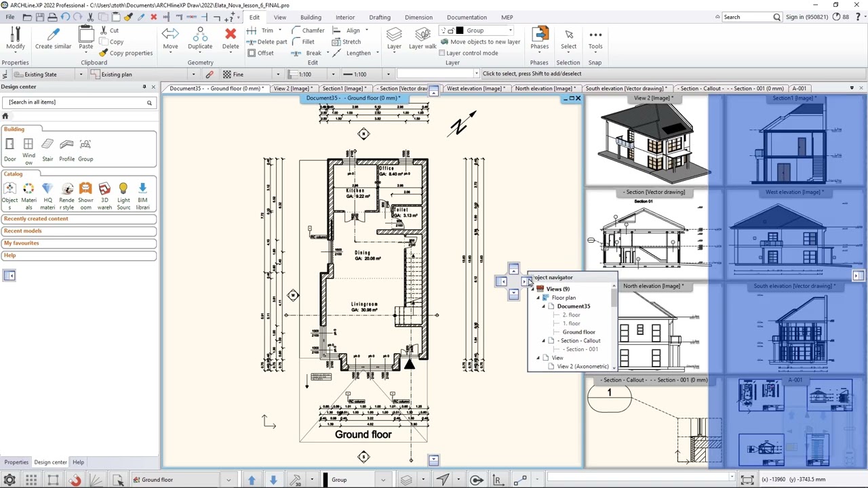This screenshot has height=488, width=868.
Task: Open the Drafting ribbon tab
Action: [x=380, y=17]
